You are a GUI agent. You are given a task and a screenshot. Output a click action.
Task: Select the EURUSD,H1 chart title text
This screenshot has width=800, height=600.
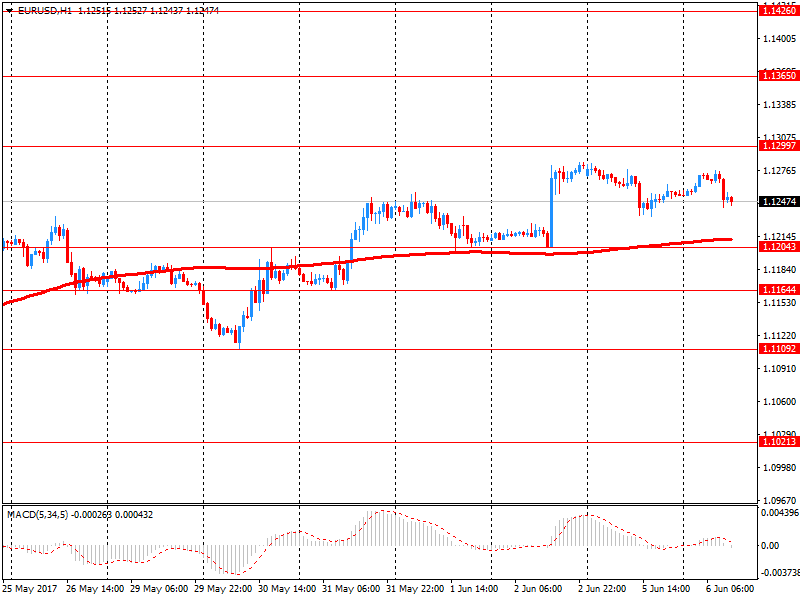[44, 10]
